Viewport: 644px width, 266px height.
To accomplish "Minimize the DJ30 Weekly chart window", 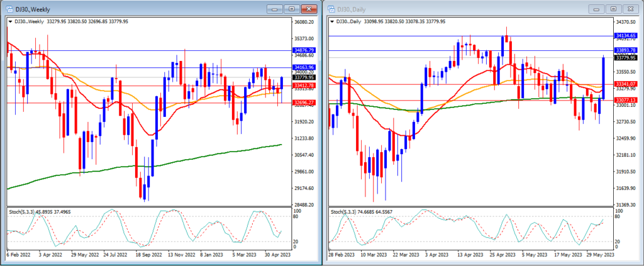I will click(274, 9).
